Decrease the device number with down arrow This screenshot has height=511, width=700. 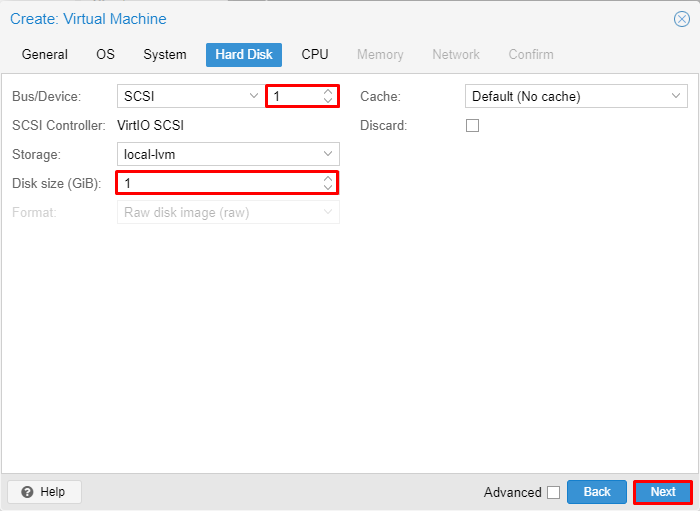tap(328, 101)
